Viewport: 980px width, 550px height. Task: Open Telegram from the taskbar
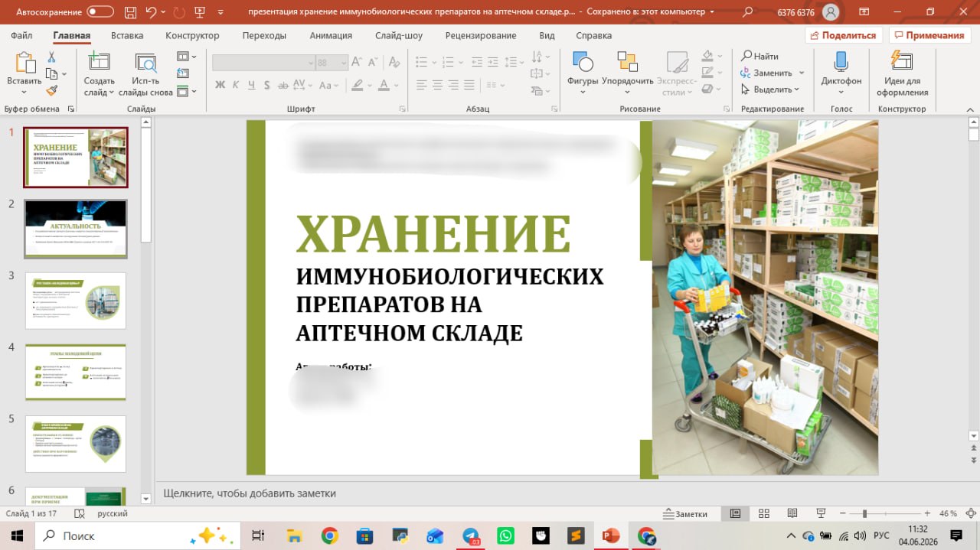tap(470, 536)
